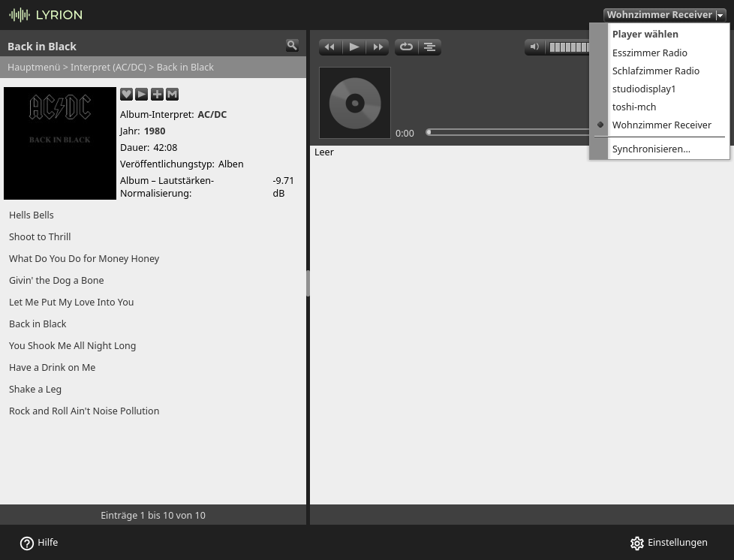Select track Givin' the Dog a Bone

pos(56,281)
